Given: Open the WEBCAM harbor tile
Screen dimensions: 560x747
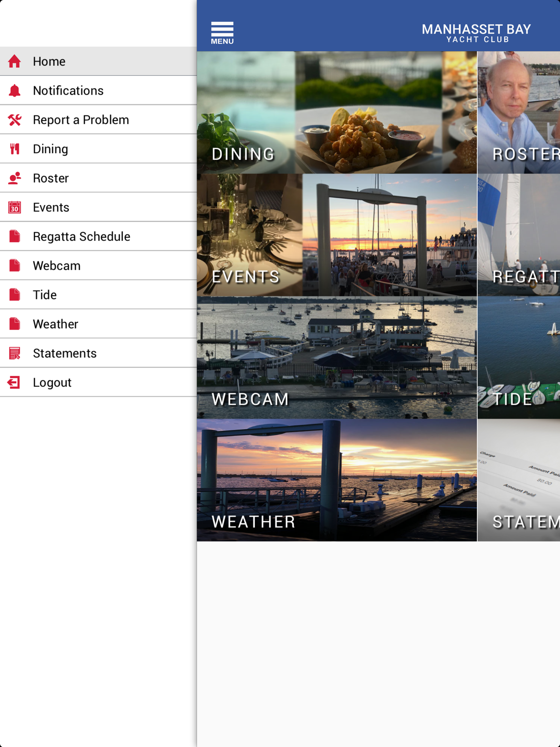Looking at the screenshot, I should 337,358.
